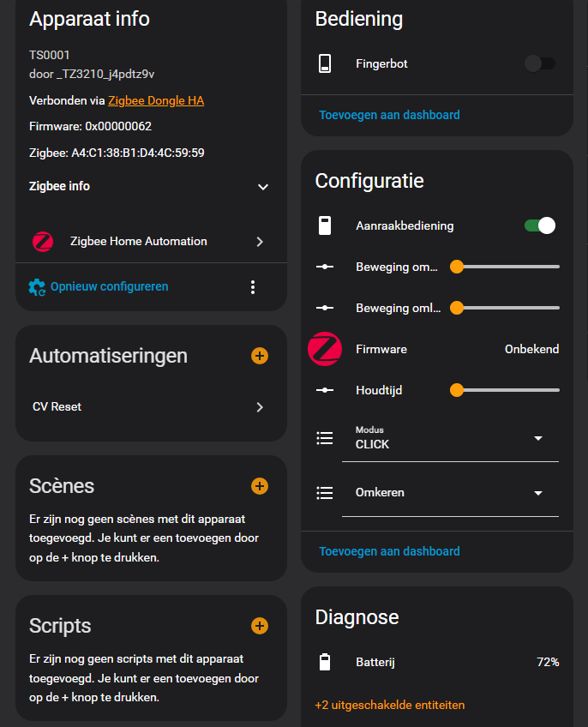
Task: Disable the Aanraakbediening toggle
Action: coord(539,225)
